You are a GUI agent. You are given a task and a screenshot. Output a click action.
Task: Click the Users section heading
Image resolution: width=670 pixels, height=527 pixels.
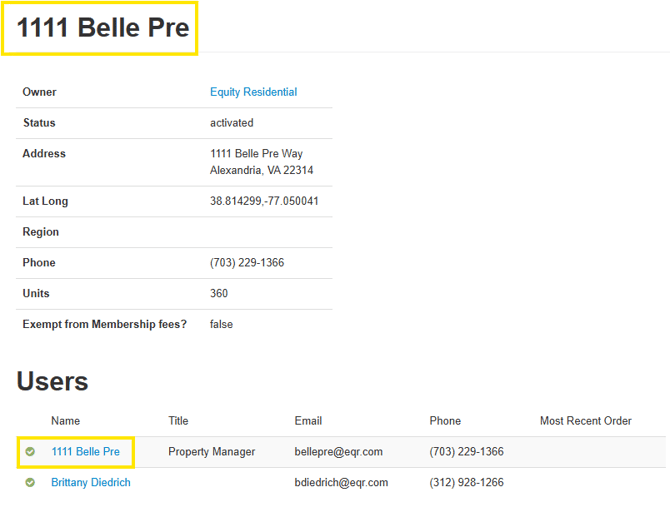52,381
